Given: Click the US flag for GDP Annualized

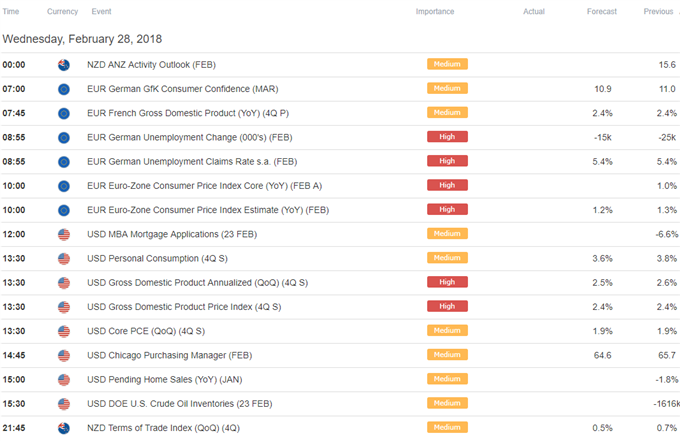Looking at the screenshot, I should [64, 283].
